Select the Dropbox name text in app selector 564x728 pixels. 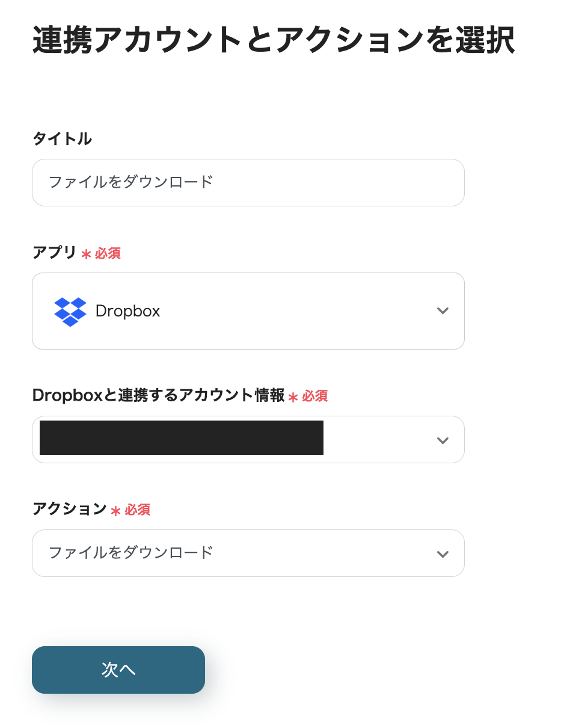click(x=127, y=311)
